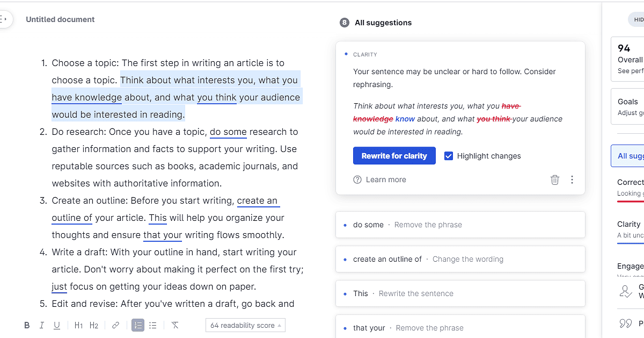This screenshot has width=644, height=338.
Task: Open the three-dot menu on the suggestion card
Action: pos(572,179)
